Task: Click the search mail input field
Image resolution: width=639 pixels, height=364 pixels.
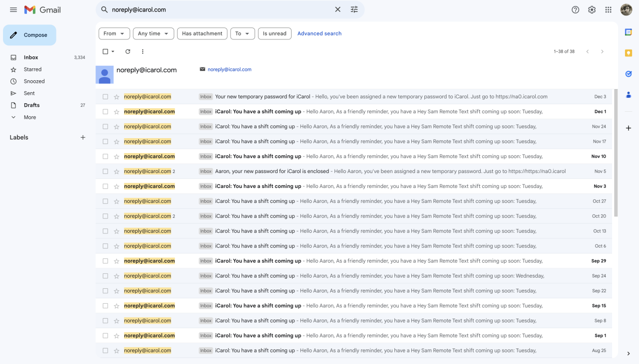Action: click(x=220, y=9)
